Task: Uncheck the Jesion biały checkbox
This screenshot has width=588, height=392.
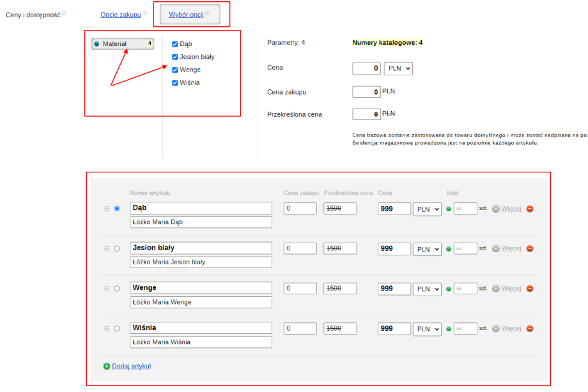Action: point(175,57)
